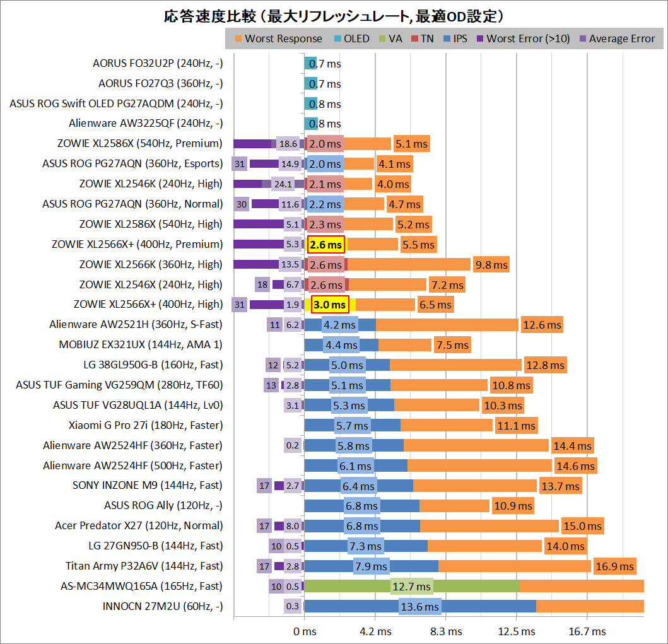Click INNOCN 27M2U (60Hz, -) label
The image size is (668, 644).
[163, 607]
